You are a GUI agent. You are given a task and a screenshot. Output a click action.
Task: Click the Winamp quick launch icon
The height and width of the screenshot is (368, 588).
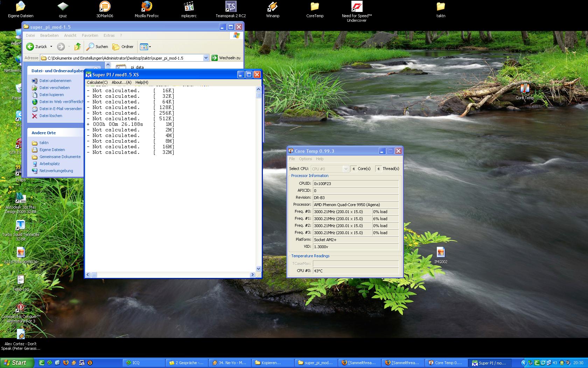(x=73, y=363)
